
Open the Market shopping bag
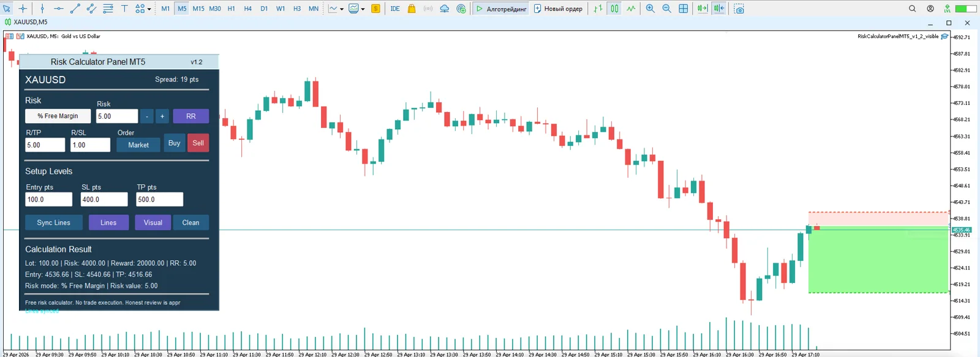[x=412, y=9]
